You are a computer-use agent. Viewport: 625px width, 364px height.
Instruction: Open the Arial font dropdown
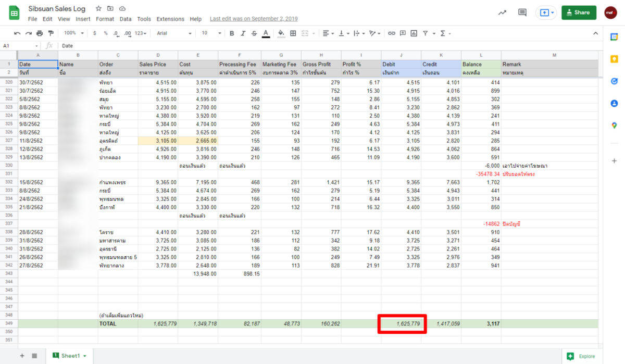coord(174,33)
